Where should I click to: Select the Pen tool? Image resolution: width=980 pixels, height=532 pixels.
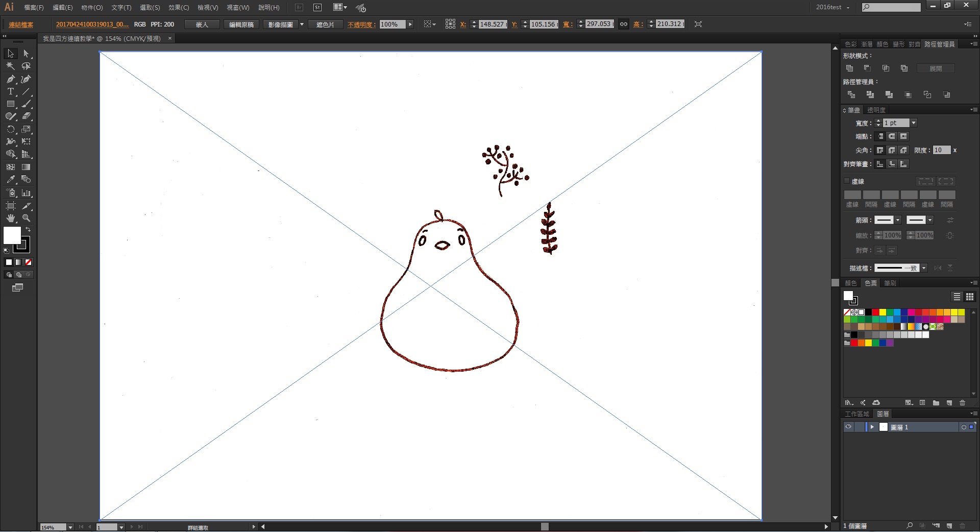tap(10, 79)
